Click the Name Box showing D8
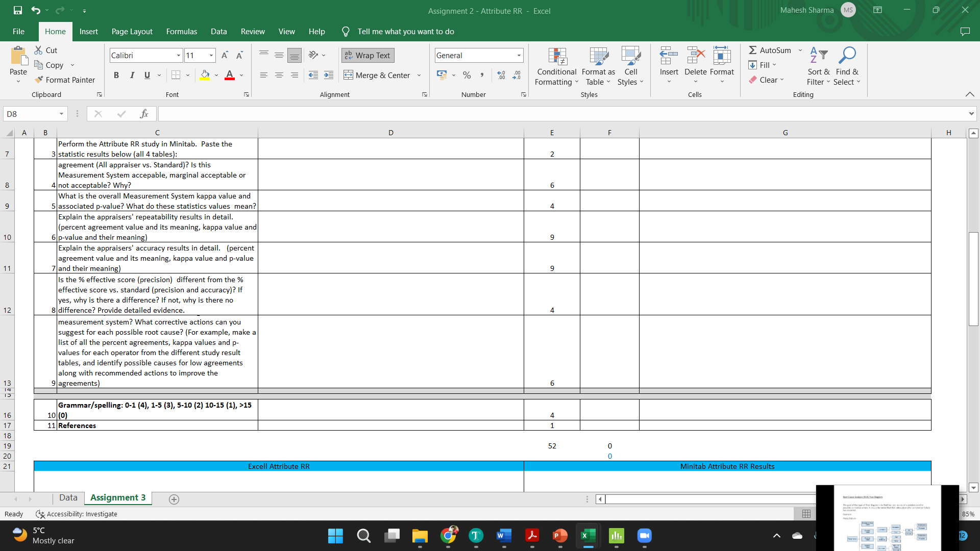This screenshot has width=980, height=551. point(31,113)
